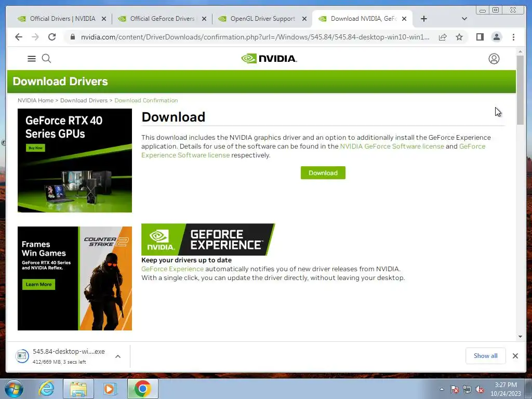Open Windows Media Player from taskbar
Viewport: 532px width, 399px height.
(x=110, y=389)
